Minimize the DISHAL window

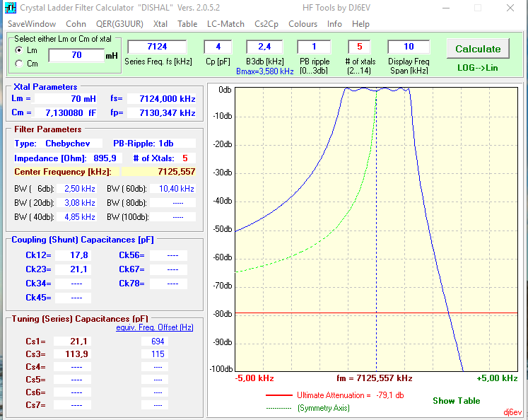click(446, 8)
